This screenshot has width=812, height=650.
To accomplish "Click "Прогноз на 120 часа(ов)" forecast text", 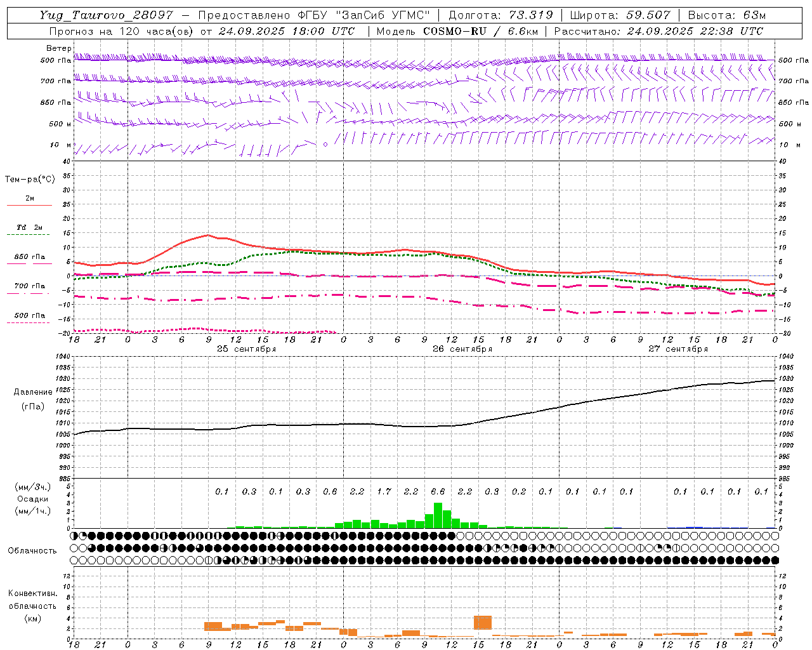I will pos(121,31).
